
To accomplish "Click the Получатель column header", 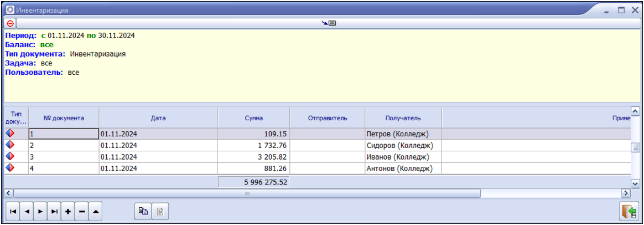I will [x=403, y=118].
